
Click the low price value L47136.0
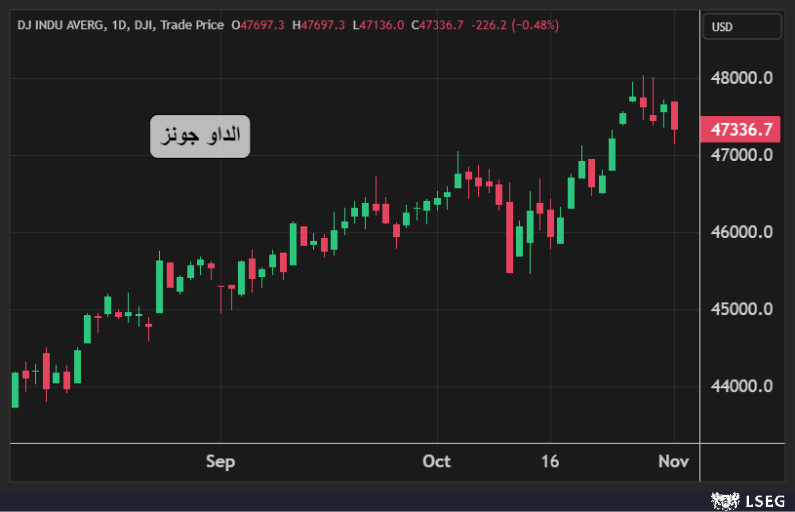tap(378, 25)
